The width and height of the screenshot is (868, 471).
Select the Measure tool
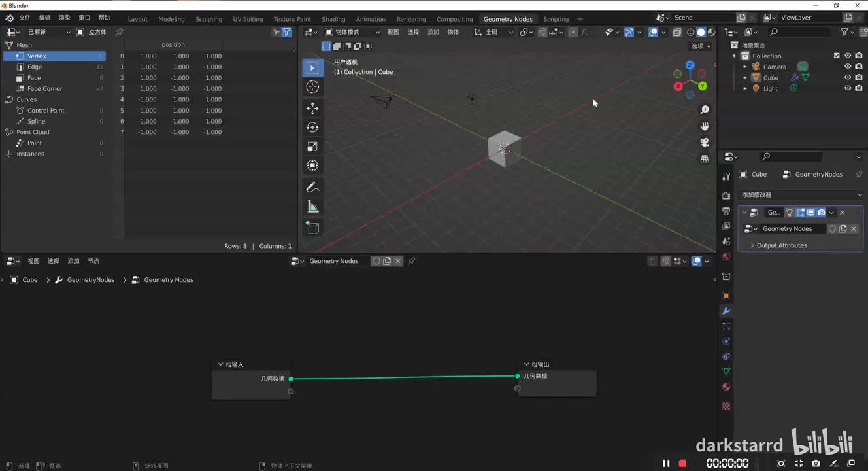312,207
